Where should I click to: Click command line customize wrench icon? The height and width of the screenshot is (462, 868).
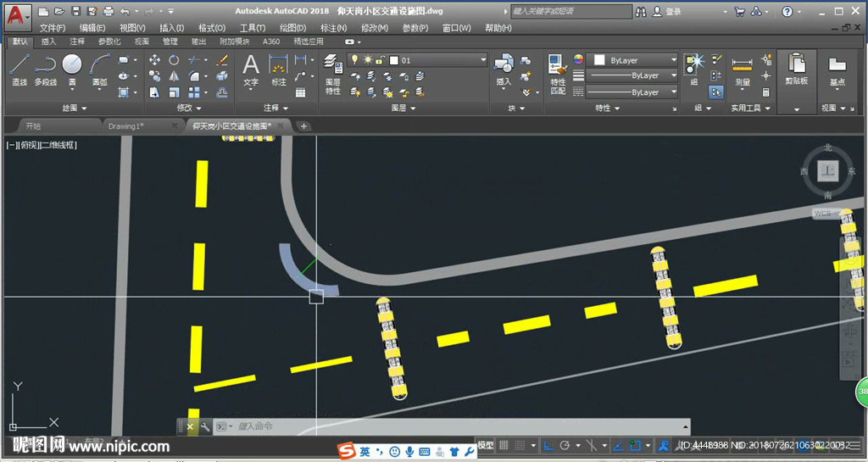[x=205, y=426]
